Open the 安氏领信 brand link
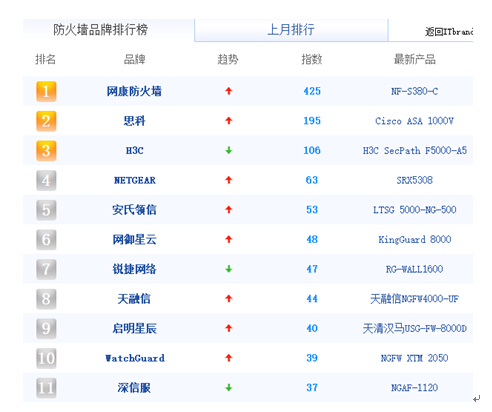The image size is (492, 412). 134,210
